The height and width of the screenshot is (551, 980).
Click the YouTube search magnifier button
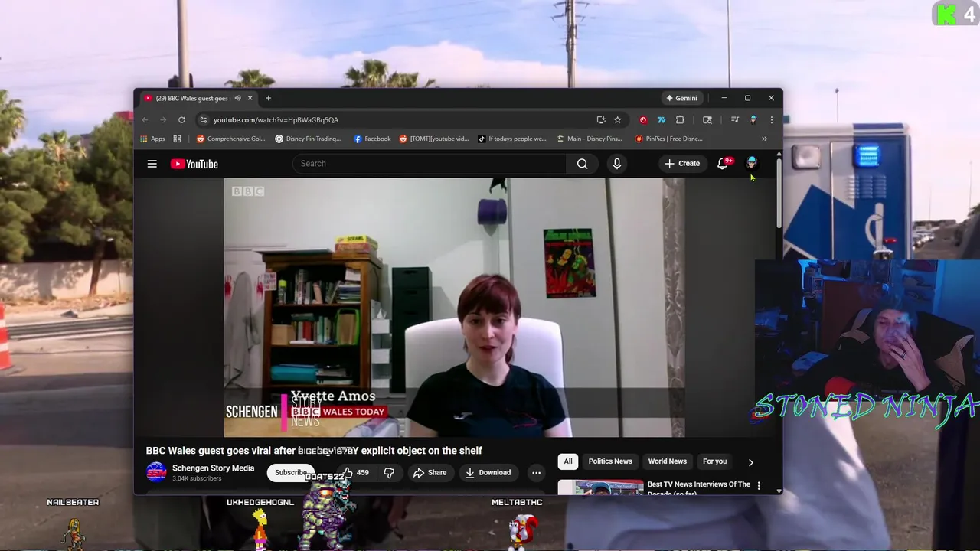[x=583, y=164]
